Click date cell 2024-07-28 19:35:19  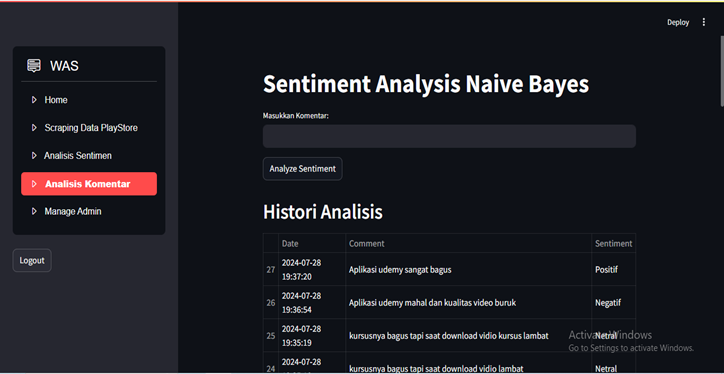click(x=312, y=336)
